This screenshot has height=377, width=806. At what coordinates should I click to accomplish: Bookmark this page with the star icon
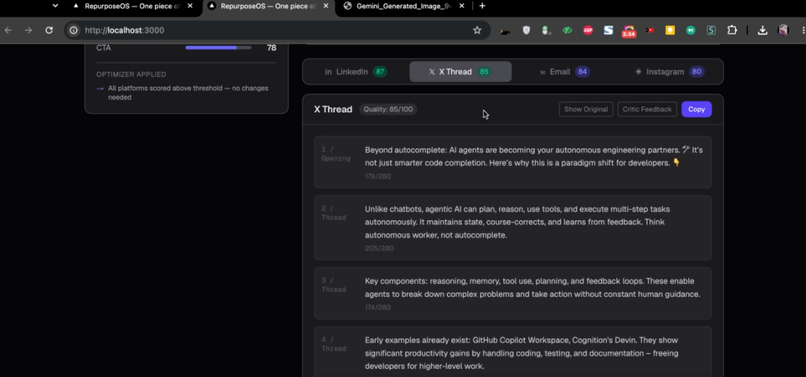477,30
